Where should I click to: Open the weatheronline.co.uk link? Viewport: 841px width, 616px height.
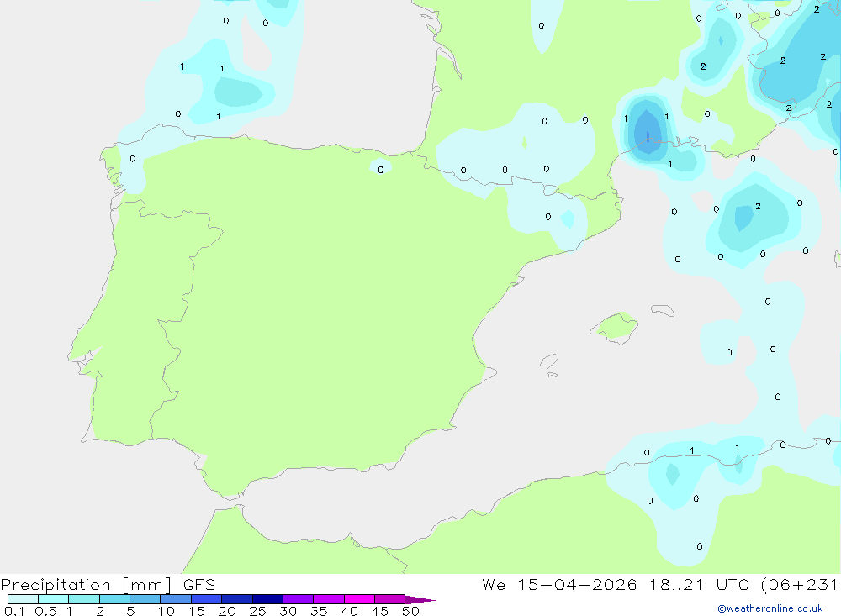point(770,608)
